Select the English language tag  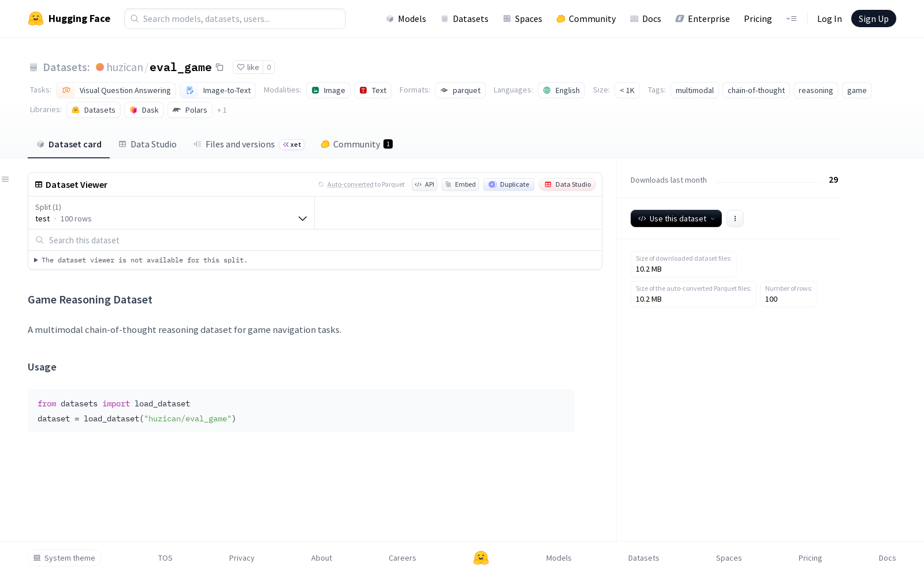point(561,90)
